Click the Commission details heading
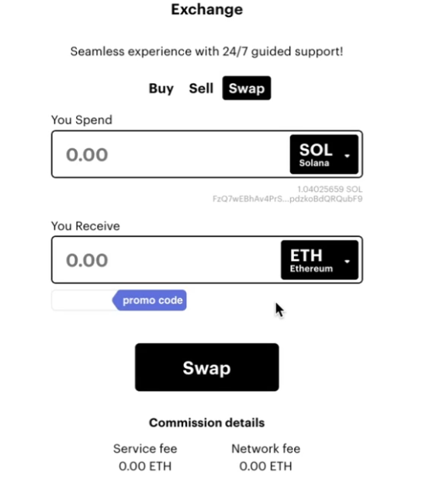429x504 pixels. point(207,422)
